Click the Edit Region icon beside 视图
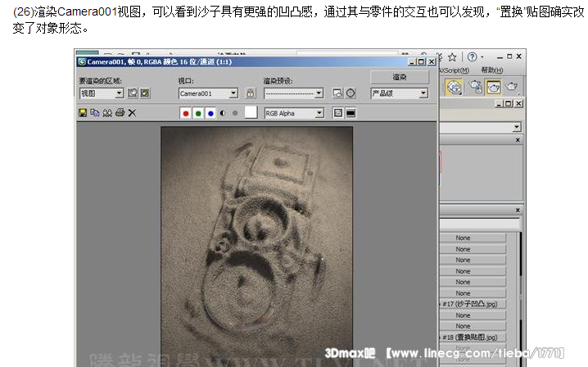Viewport: 588px width, 367px height. [x=133, y=93]
